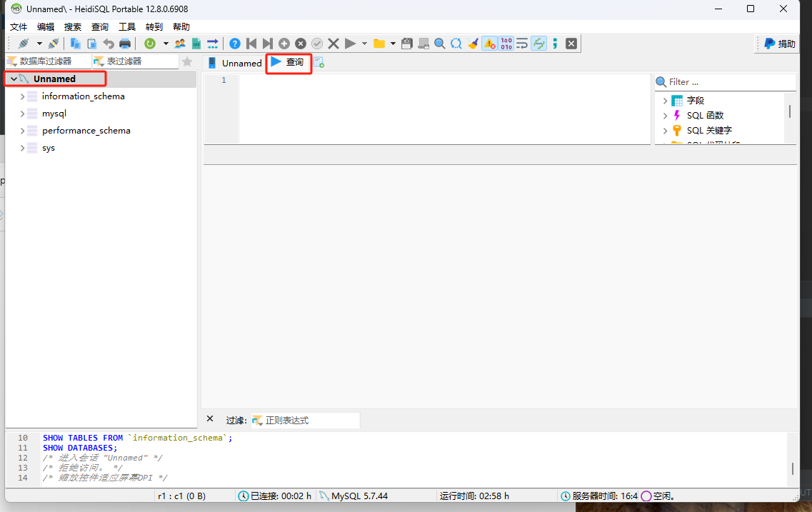Open the dropdown arrow beside refresh icon
This screenshot has width=812, height=512.
point(166,44)
